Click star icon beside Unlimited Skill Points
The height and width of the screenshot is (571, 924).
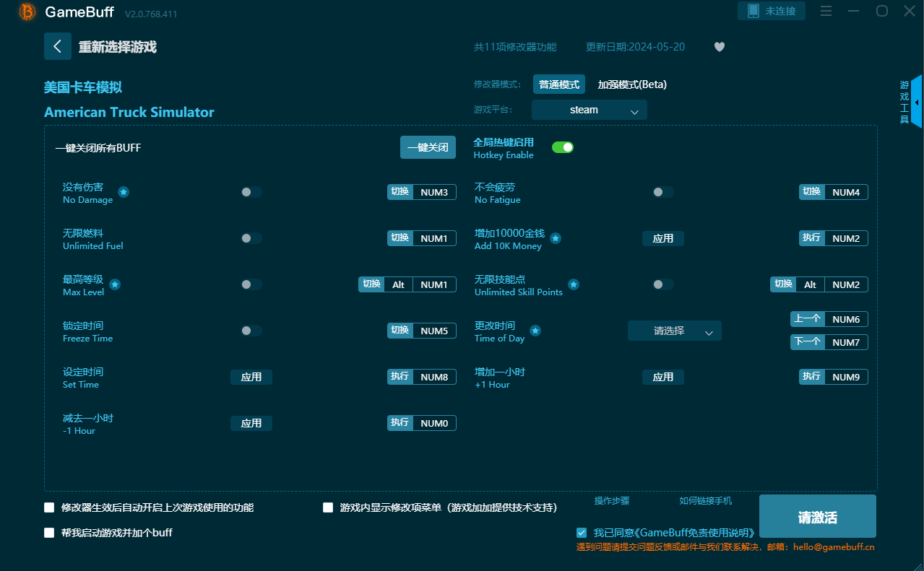[574, 284]
